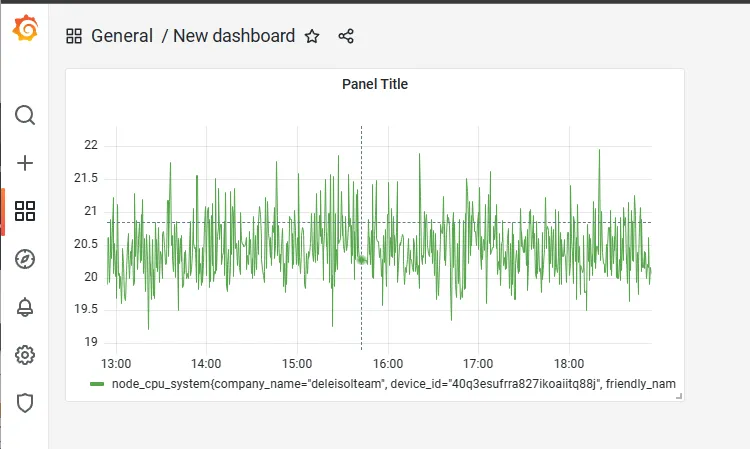
Task: Click the 17:00 time axis label
Action: click(x=478, y=364)
